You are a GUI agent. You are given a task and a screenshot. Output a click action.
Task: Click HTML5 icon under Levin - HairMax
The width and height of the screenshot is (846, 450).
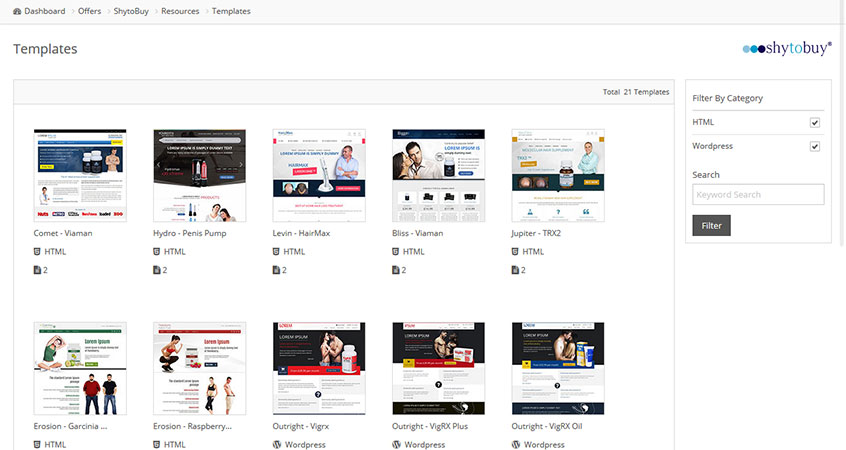tap(276, 252)
